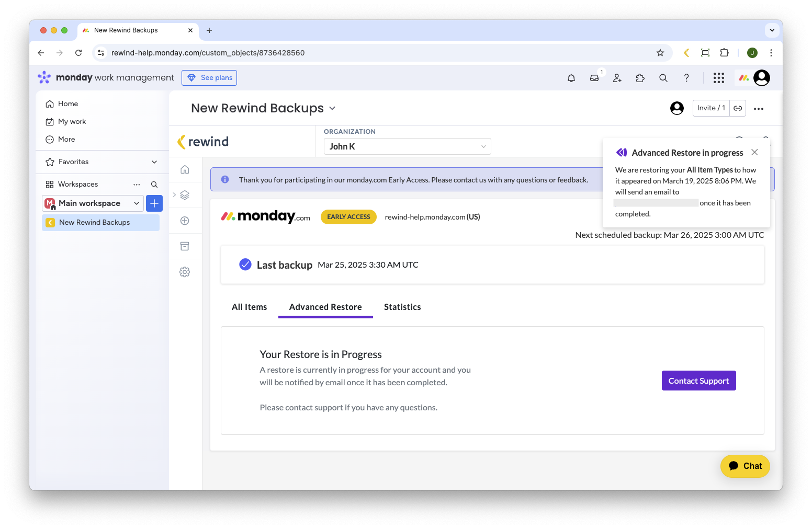Open Chrome three-dot menu
Image resolution: width=812 pixels, height=529 pixels.
tap(771, 53)
